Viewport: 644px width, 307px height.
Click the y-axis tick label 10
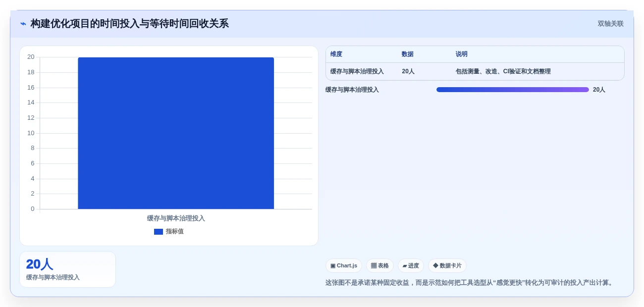[x=31, y=133]
